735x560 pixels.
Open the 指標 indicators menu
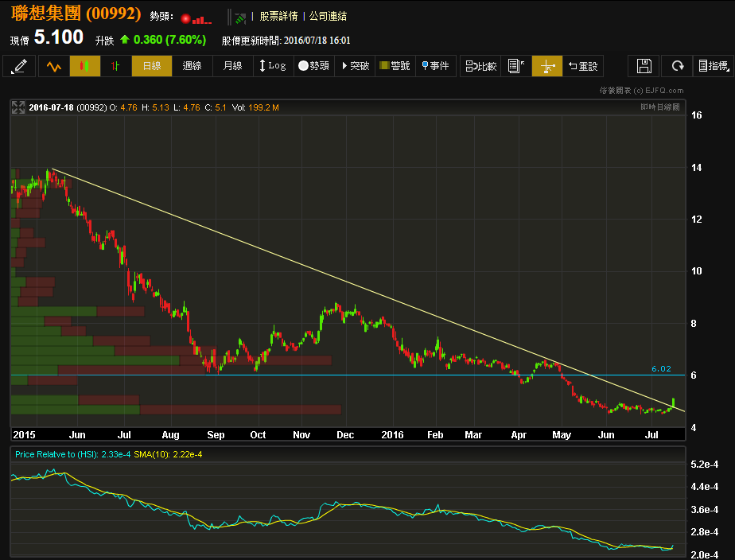(714, 66)
